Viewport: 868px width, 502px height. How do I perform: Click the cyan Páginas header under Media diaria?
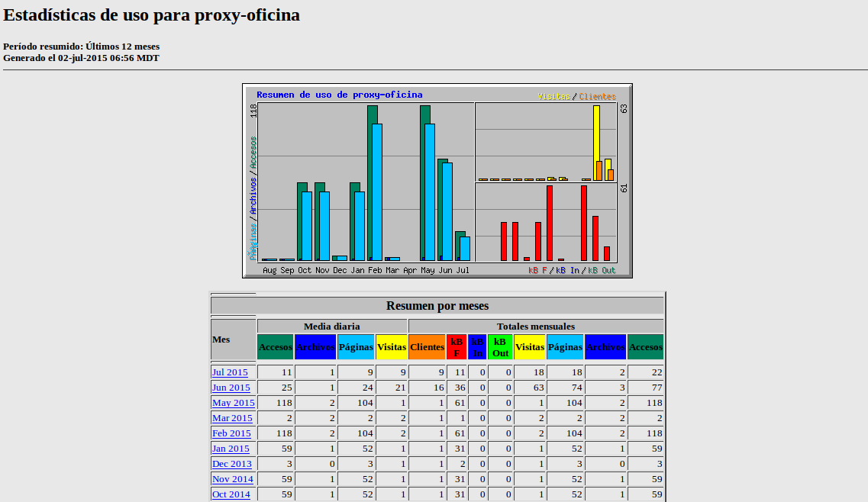point(356,347)
